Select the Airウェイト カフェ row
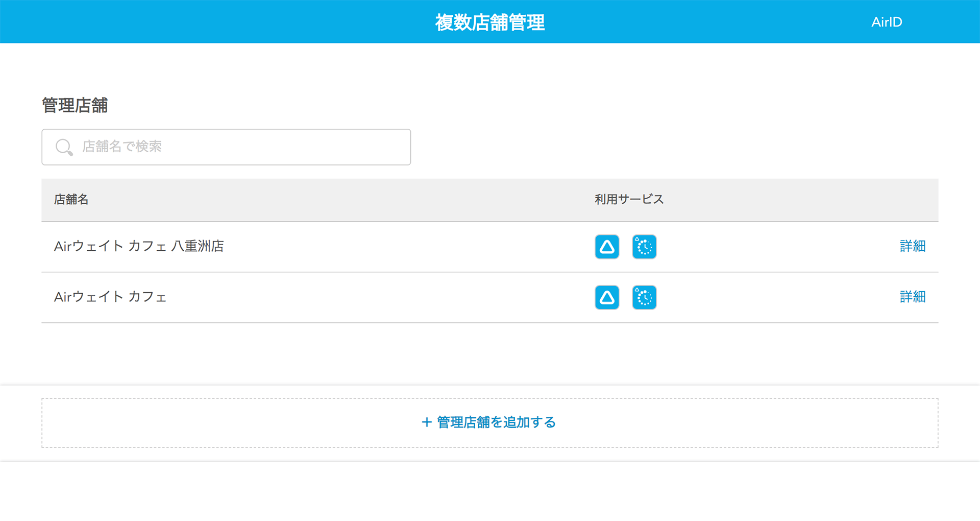980x521 pixels. pos(306,297)
